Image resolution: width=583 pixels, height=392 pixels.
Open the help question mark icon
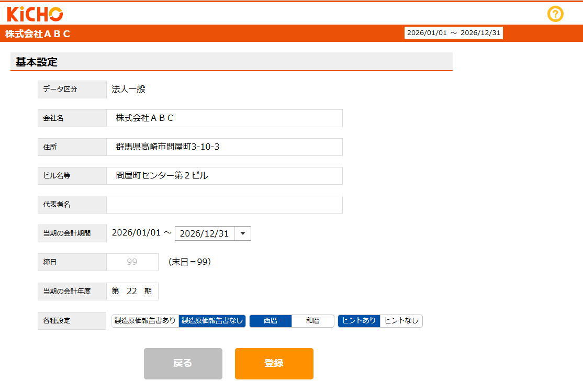pyautogui.click(x=555, y=14)
